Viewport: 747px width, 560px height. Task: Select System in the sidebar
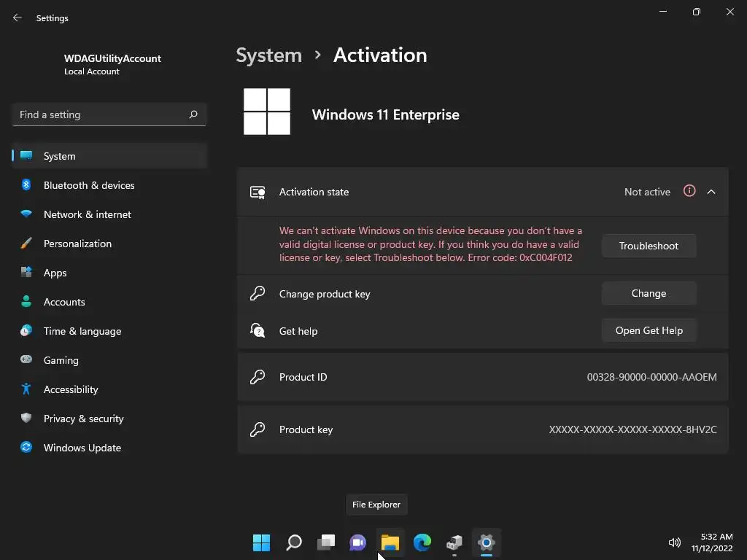pyautogui.click(x=109, y=156)
